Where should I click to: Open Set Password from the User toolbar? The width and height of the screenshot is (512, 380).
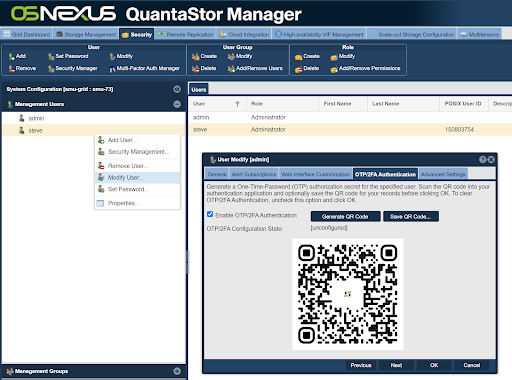(x=68, y=56)
